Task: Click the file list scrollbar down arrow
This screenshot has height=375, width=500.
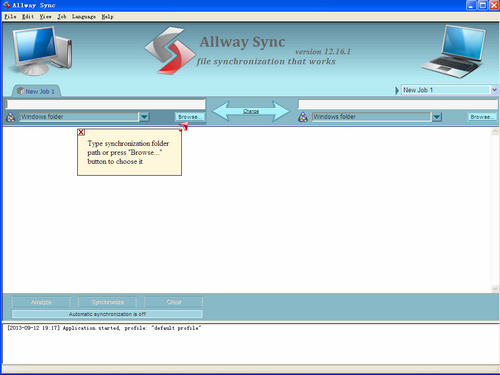Action: [x=495, y=289]
